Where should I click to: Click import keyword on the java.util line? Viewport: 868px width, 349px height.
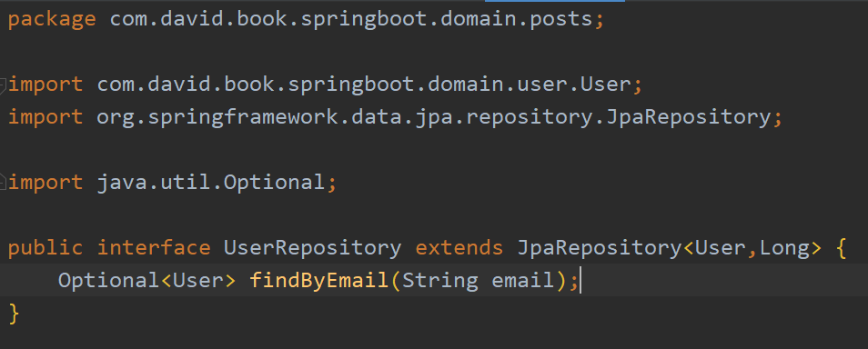point(45,182)
